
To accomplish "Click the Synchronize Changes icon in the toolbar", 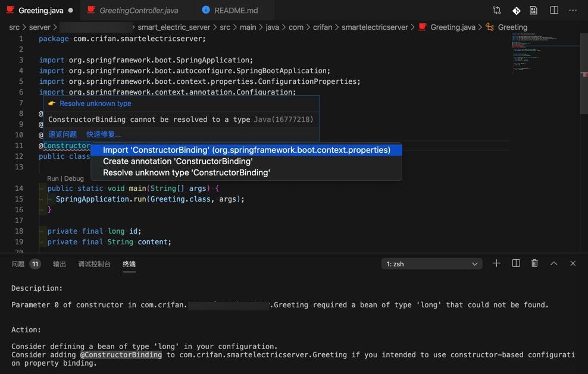I will pos(498,10).
